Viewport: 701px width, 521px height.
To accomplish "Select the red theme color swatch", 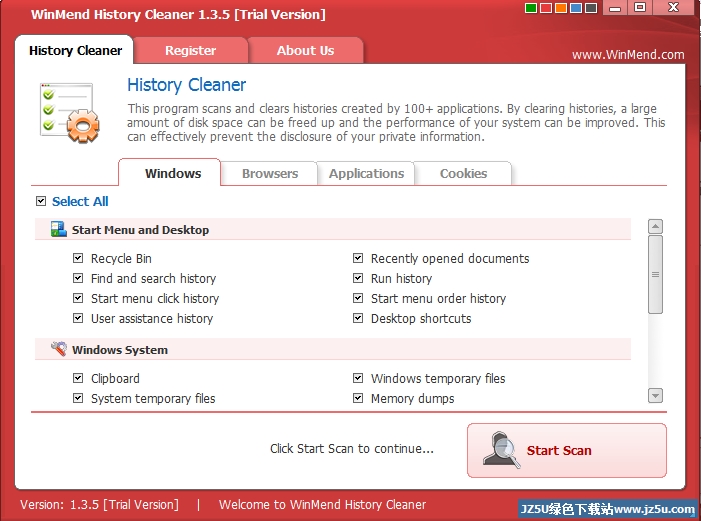I will click(x=546, y=8).
